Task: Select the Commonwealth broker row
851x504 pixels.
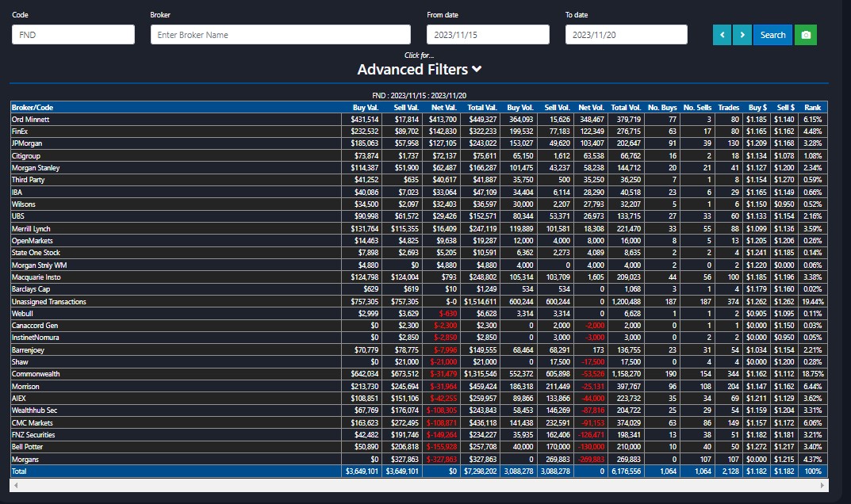Action: coord(419,374)
